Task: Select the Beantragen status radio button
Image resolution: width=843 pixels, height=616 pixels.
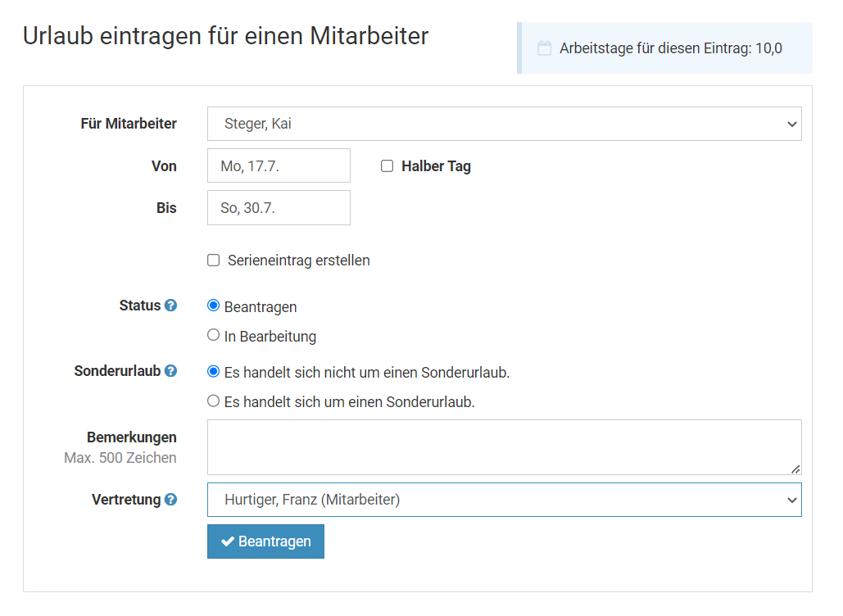Action: (x=214, y=306)
